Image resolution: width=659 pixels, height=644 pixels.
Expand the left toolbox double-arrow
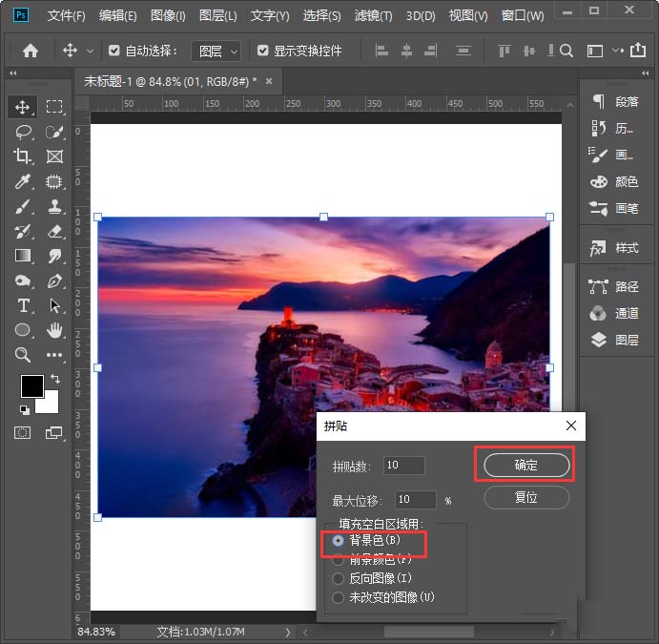(13, 73)
